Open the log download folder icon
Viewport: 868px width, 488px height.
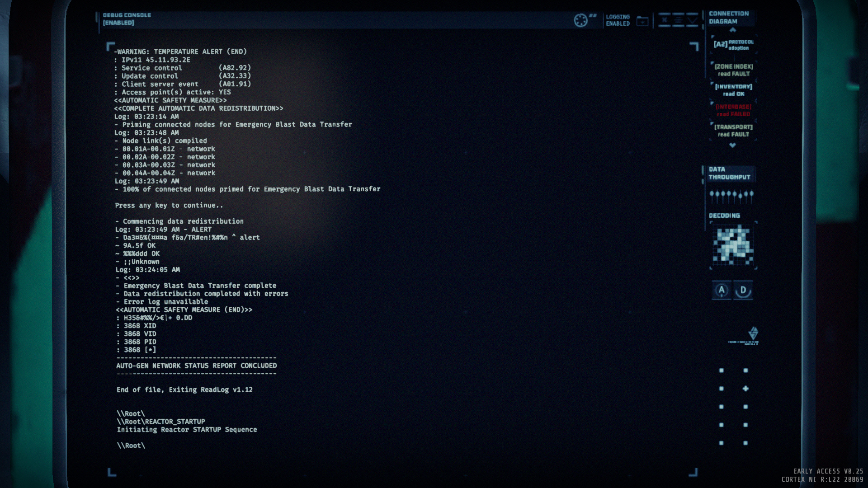click(642, 21)
